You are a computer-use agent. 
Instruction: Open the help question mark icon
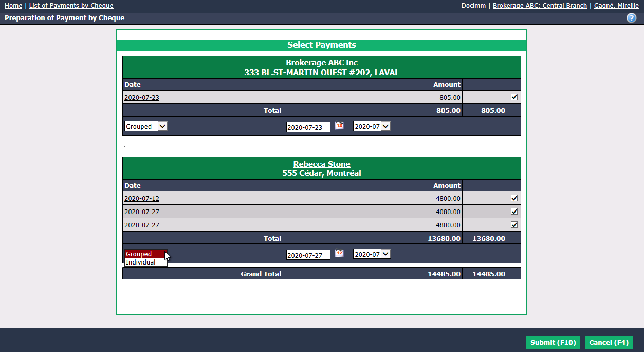point(631,18)
